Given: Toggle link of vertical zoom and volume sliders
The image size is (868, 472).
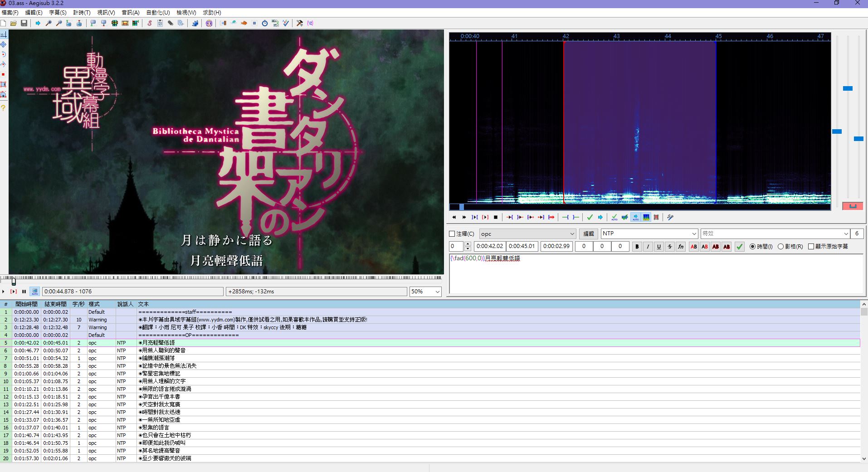Looking at the screenshot, I should [853, 206].
